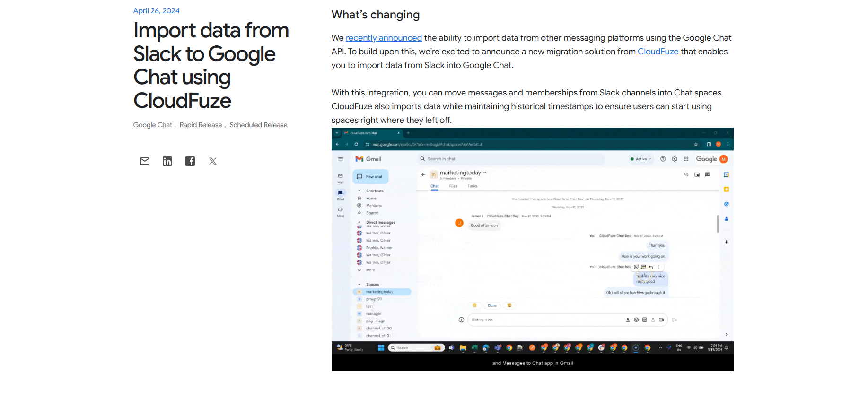The image size is (868, 416).
Task: Open the manager space
Action: click(x=373, y=314)
